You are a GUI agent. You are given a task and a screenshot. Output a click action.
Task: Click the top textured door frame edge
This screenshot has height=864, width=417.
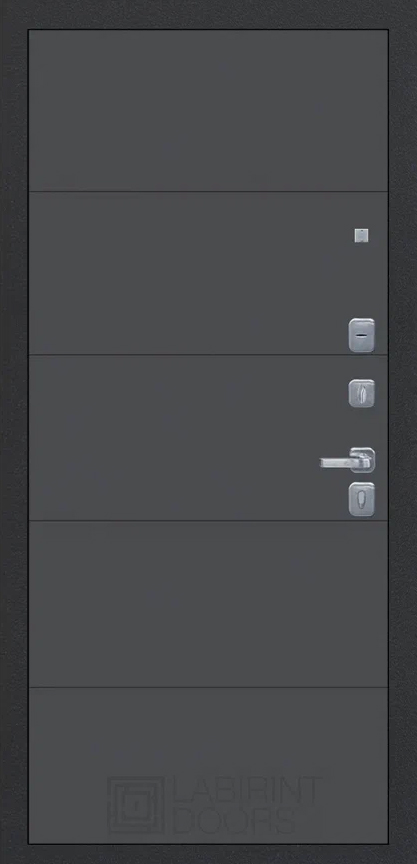click(x=208, y=14)
